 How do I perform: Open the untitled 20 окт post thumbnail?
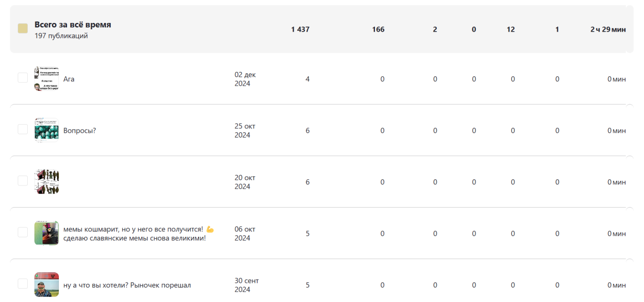pos(46,182)
